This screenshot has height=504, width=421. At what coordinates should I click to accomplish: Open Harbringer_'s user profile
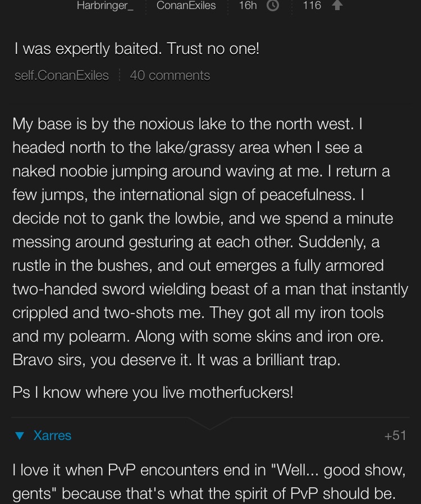pyautogui.click(x=105, y=6)
